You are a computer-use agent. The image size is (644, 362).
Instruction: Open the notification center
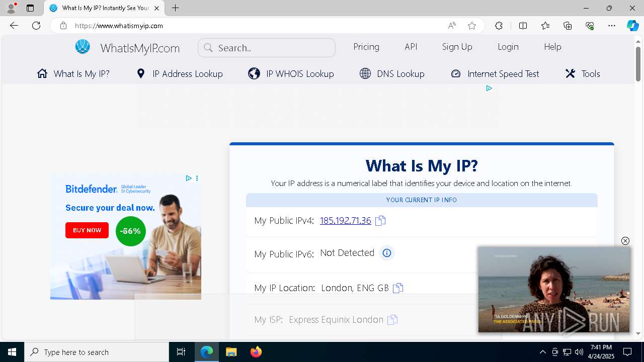[x=627, y=352]
